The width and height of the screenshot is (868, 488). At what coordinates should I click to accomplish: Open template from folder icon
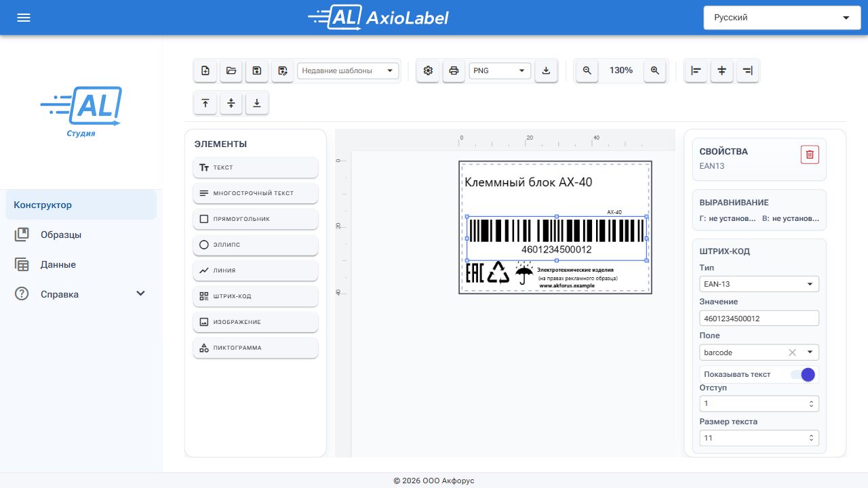[x=231, y=70]
